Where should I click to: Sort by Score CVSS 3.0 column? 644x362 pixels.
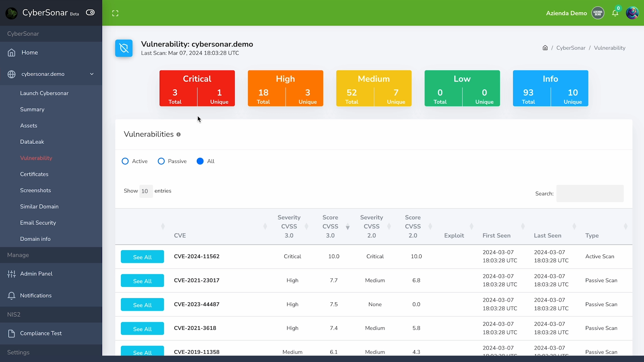(x=330, y=226)
